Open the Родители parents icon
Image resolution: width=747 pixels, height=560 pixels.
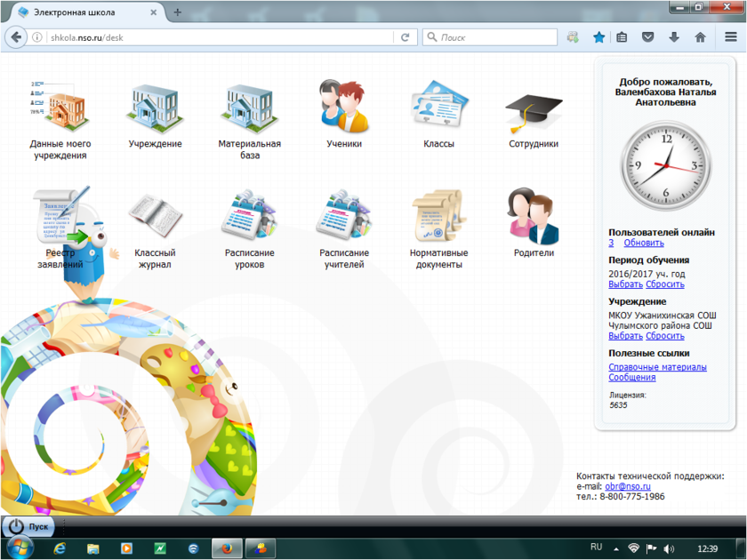(534, 217)
